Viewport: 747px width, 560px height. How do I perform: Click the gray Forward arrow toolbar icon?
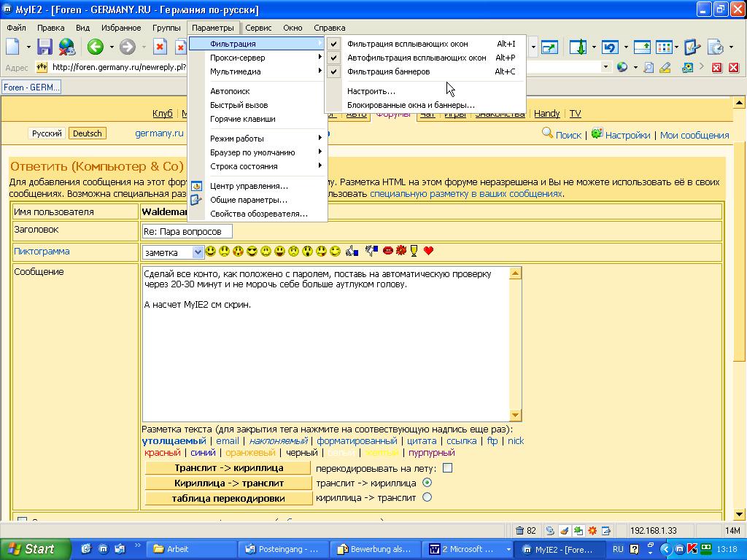point(127,47)
